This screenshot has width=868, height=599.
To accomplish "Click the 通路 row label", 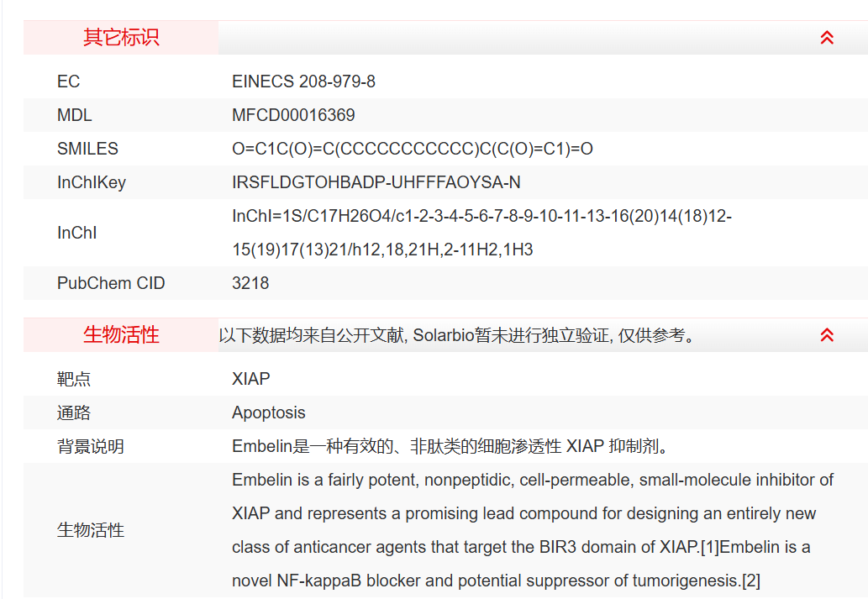I will click(73, 412).
